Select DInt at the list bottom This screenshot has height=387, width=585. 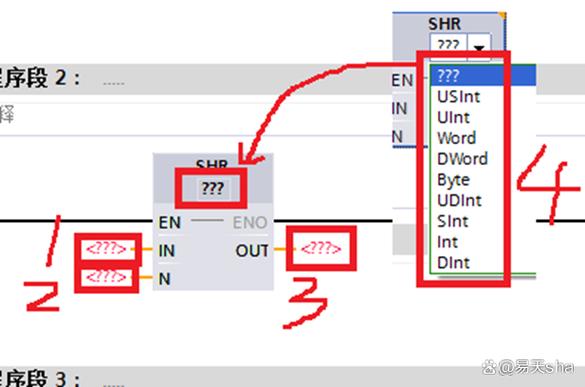click(x=453, y=263)
